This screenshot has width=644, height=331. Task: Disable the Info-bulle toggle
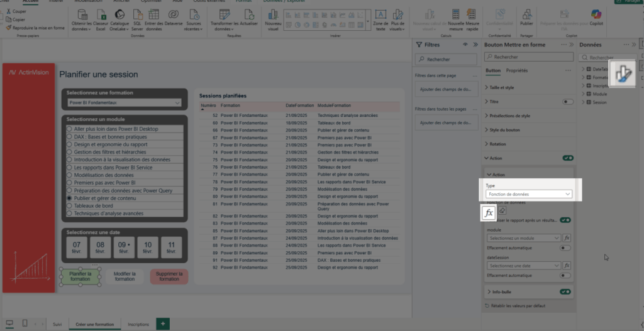tap(567, 292)
